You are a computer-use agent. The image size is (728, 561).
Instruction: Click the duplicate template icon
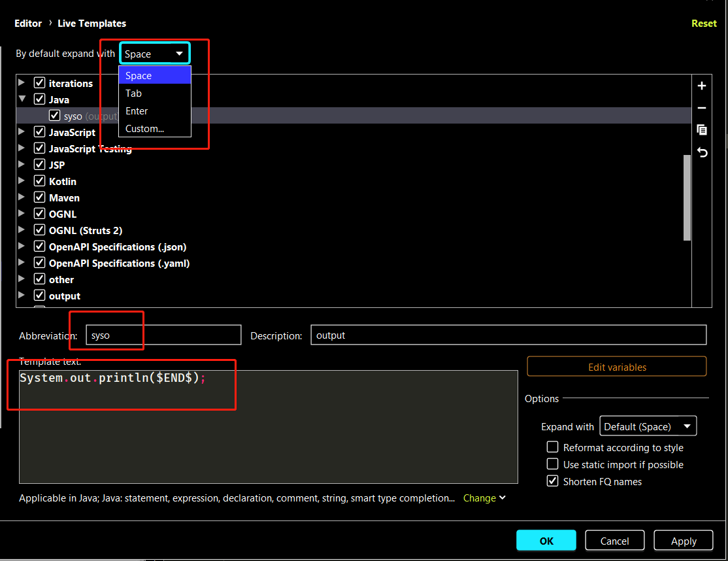coord(702,130)
